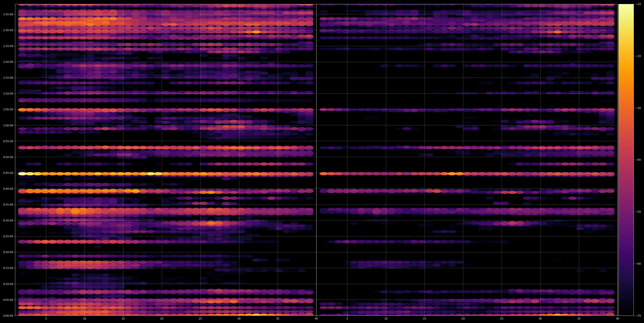The width and height of the screenshot is (644, 323).
Task: Select the 0:10:00 time label
Action: [8, 284]
